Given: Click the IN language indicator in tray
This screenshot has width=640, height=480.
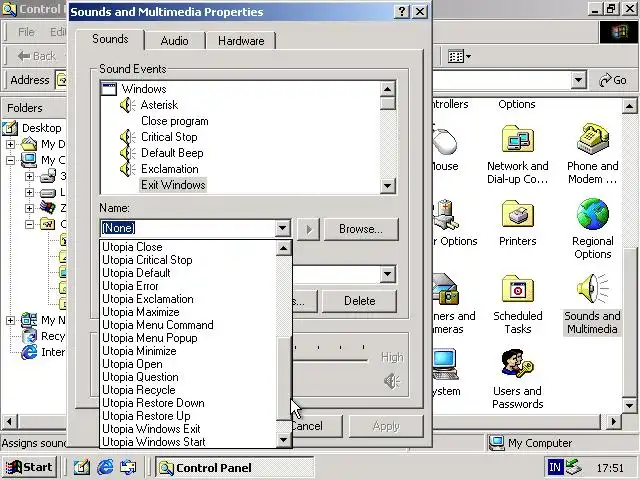Looking at the screenshot, I should [555, 467].
